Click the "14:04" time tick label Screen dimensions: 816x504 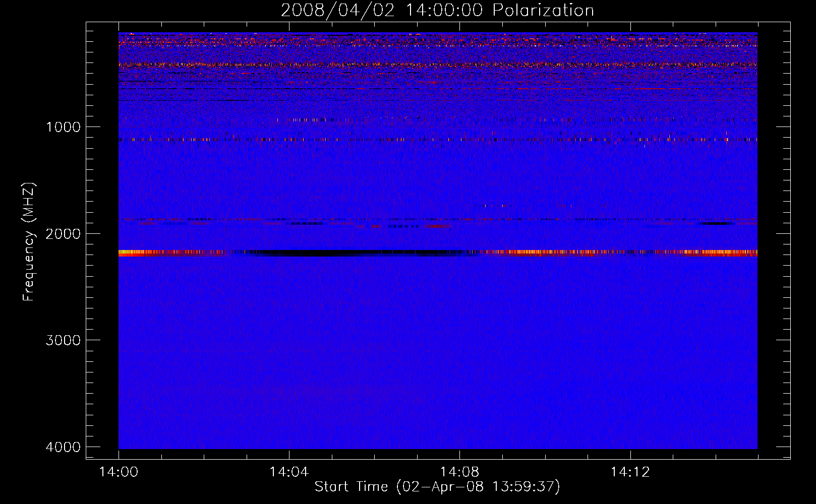289,472
